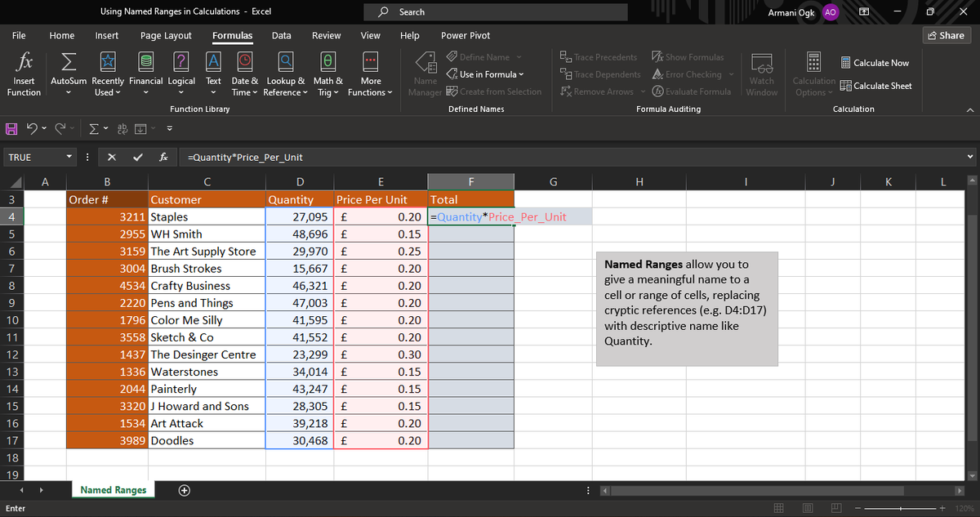Click Trace Precedents
980x517 pixels.
[x=599, y=57]
